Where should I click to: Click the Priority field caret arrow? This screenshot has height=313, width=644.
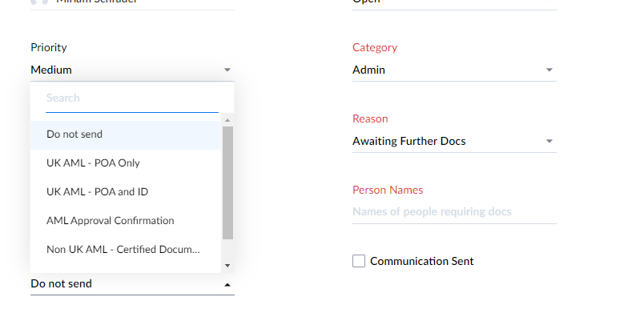coord(227,70)
